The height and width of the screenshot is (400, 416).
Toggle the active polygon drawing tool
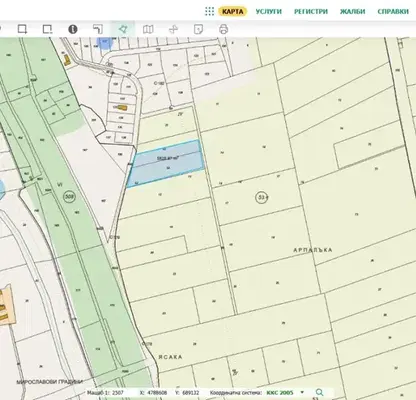(x=123, y=29)
